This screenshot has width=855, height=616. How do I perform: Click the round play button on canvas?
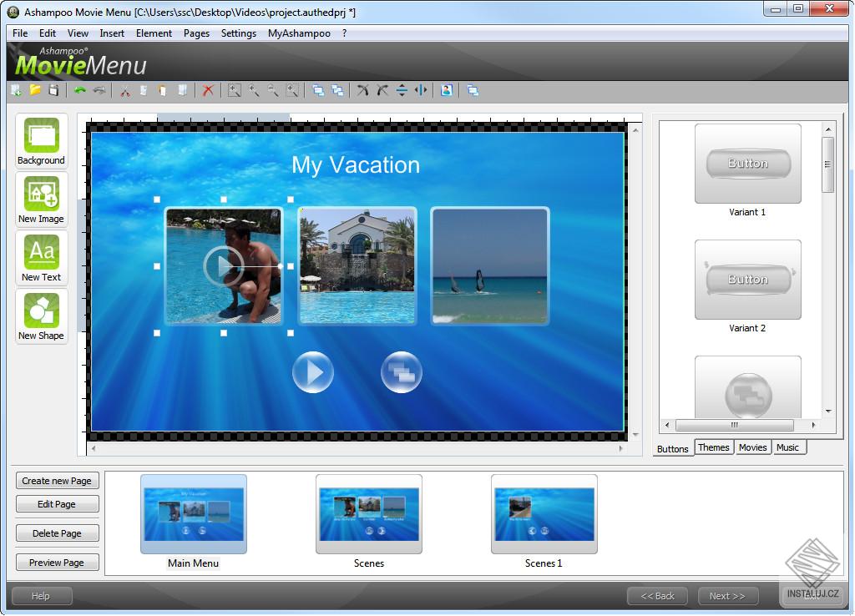(x=313, y=372)
